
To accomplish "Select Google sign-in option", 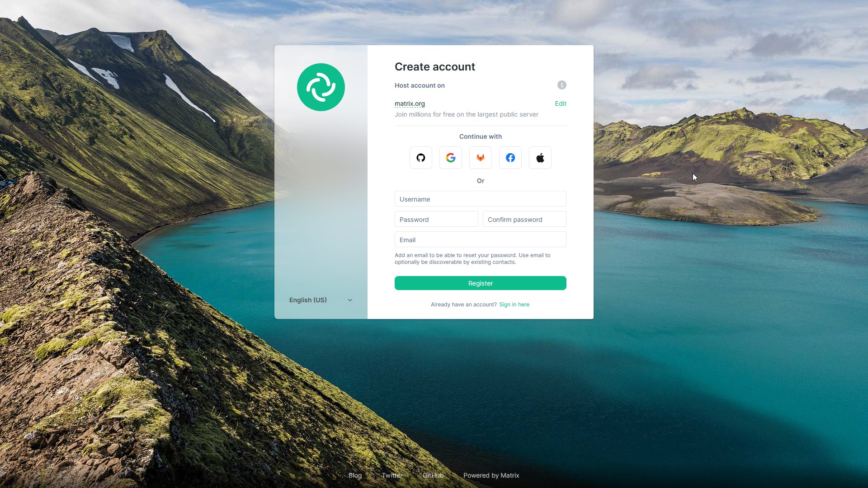I will coord(451,157).
